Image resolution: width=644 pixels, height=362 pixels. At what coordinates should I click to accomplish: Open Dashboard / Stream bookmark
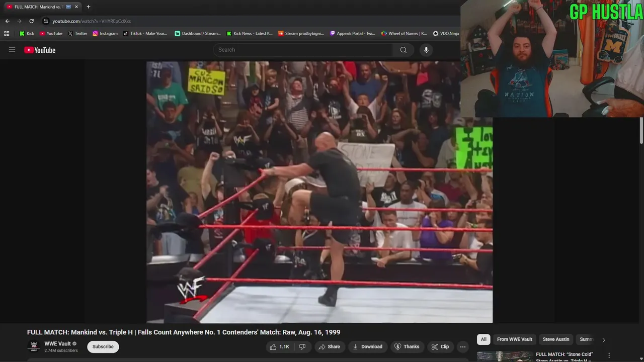pyautogui.click(x=198, y=34)
